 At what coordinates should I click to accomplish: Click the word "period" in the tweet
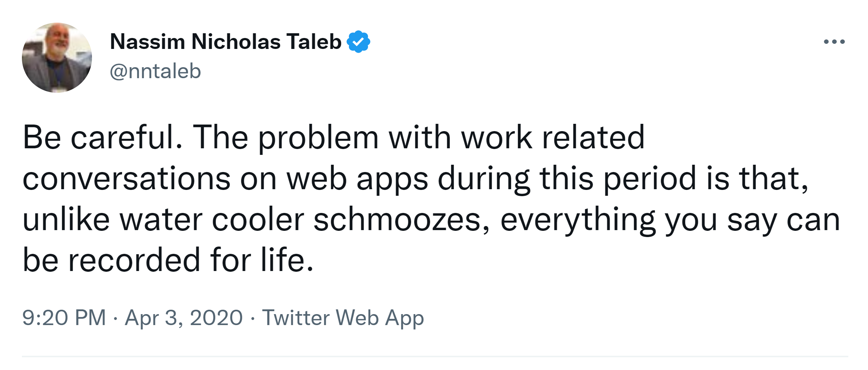pos(650,179)
